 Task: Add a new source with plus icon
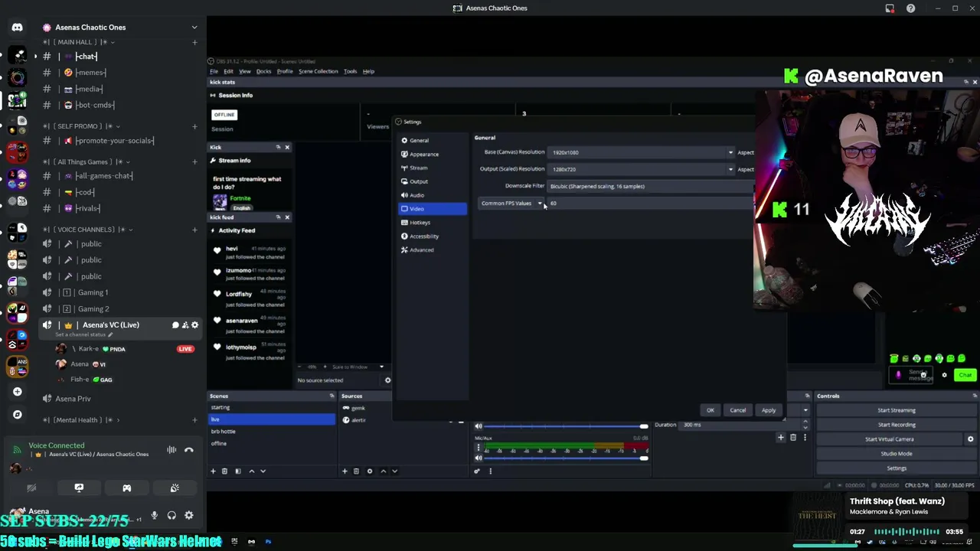tap(345, 471)
